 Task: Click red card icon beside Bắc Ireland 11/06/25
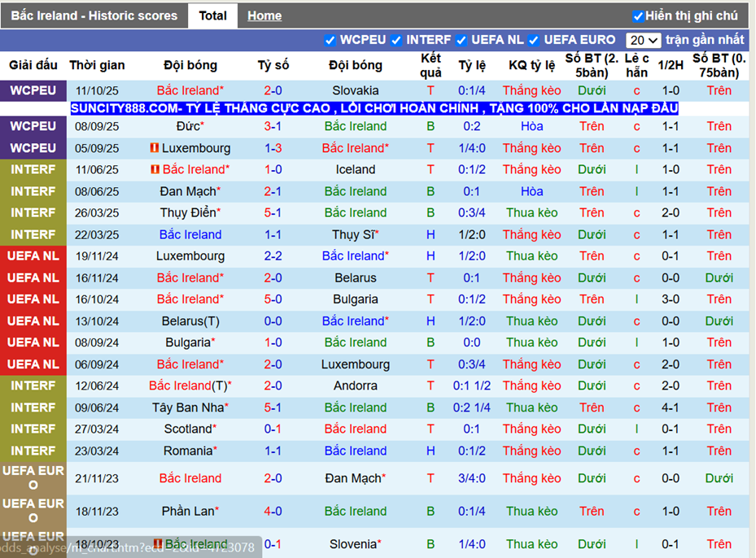coord(155,169)
